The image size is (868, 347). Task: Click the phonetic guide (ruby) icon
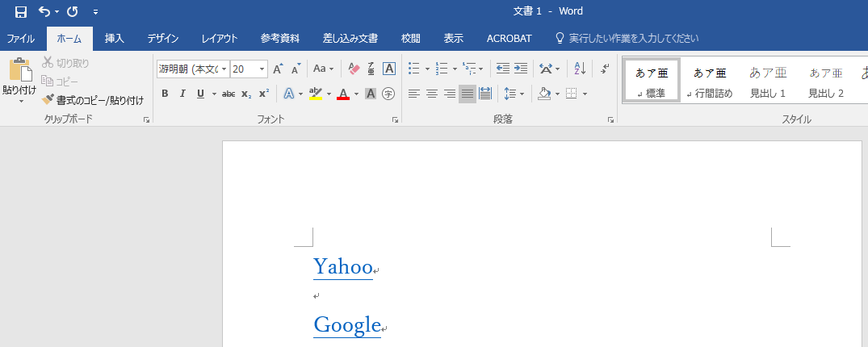pyautogui.click(x=371, y=69)
